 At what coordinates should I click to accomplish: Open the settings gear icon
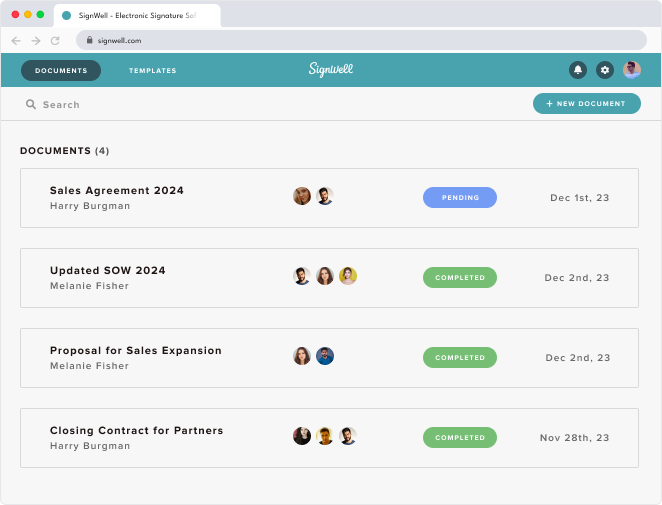tap(604, 70)
